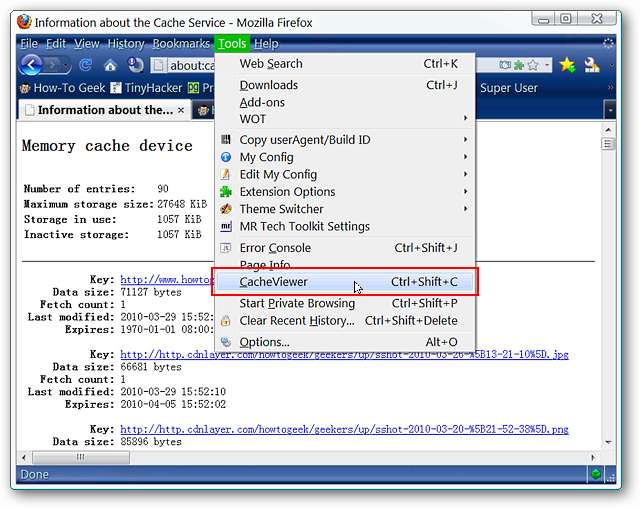This screenshot has height=508, width=640.
Task: Close the Information about the Cache tab
Action: tap(182, 110)
